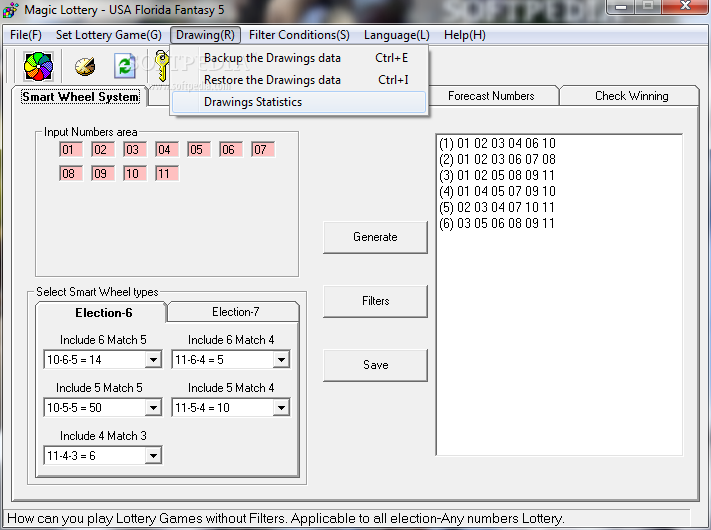Screen dimensions: 711x530
Task: Select result line (2) 01 02 03 06 07 08
Action: (x=497, y=159)
